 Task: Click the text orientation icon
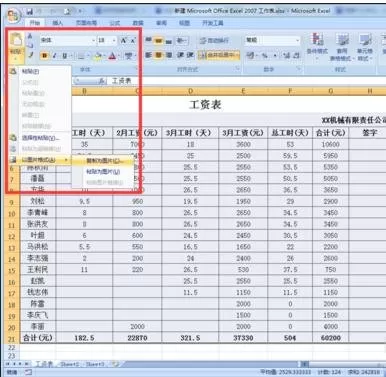[181, 41]
